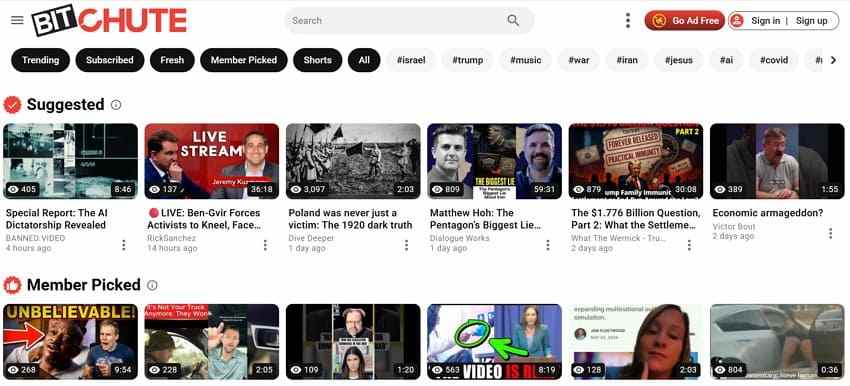Visit the Victor Bout channel

click(x=733, y=227)
